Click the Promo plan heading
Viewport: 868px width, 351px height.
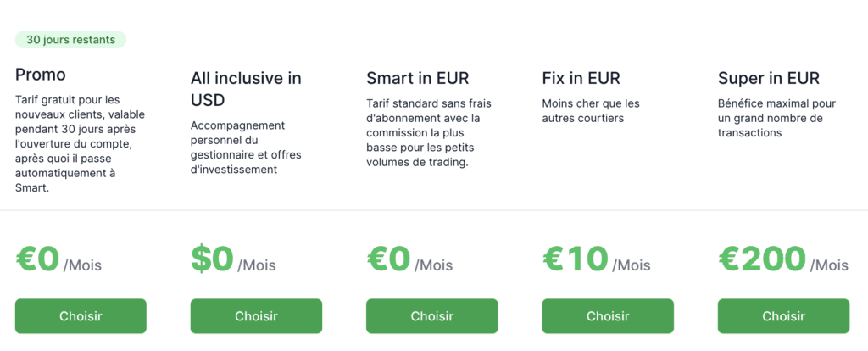41,75
